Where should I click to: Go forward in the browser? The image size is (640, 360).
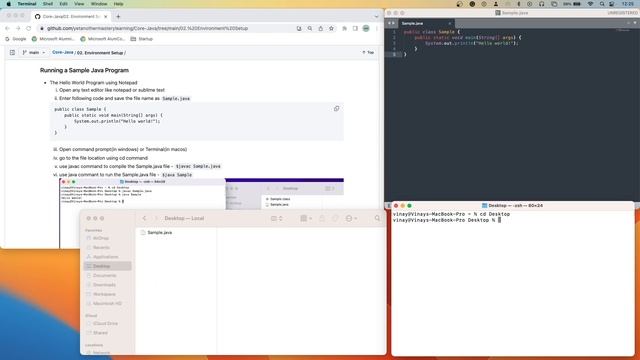point(18,28)
